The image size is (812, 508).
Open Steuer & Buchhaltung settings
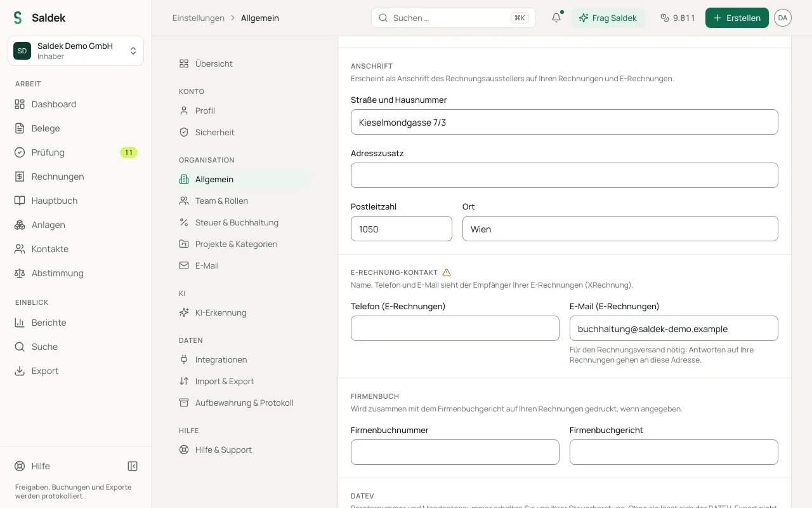241,222
